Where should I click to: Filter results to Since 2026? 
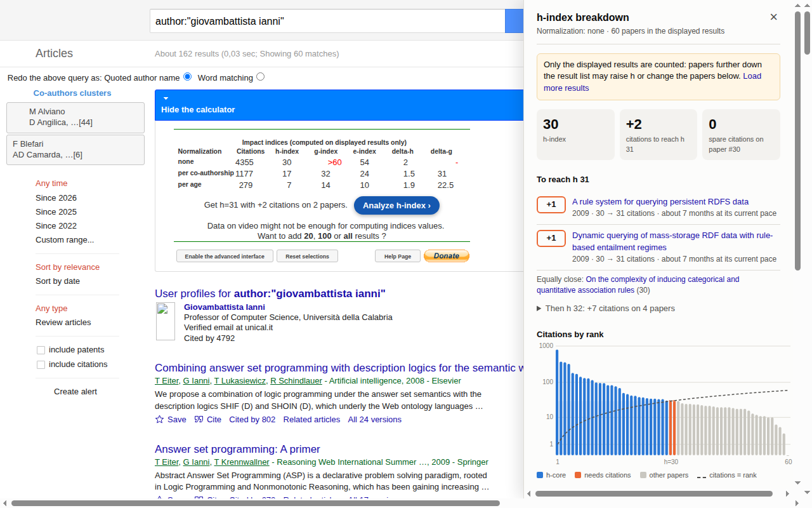pyautogui.click(x=56, y=198)
